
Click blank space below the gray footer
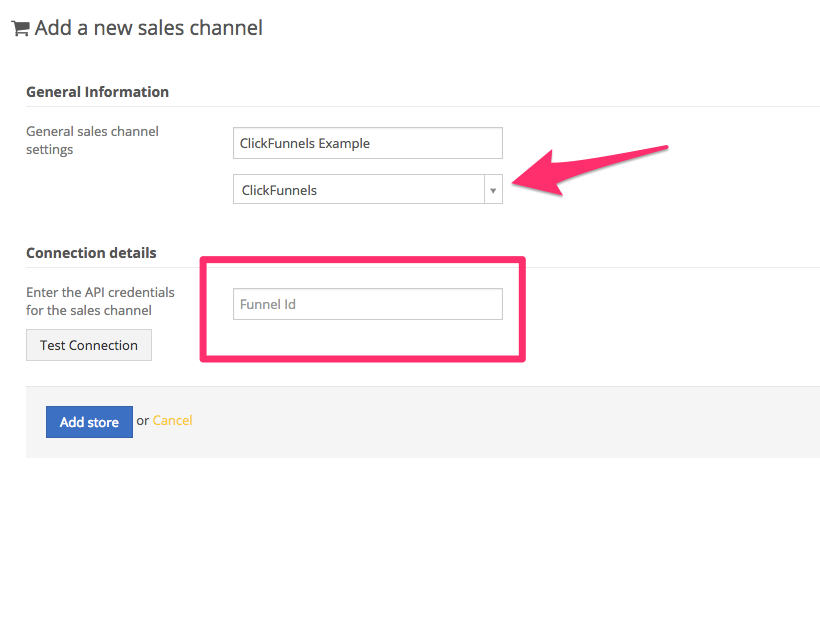(410, 544)
